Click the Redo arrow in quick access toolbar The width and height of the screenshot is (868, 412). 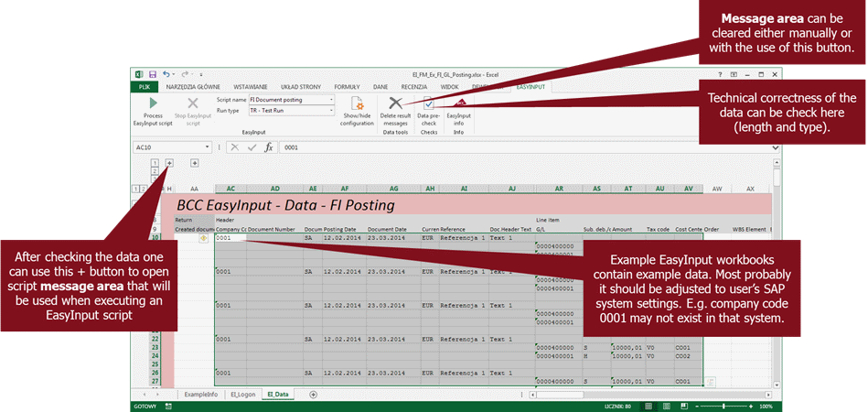(185, 73)
